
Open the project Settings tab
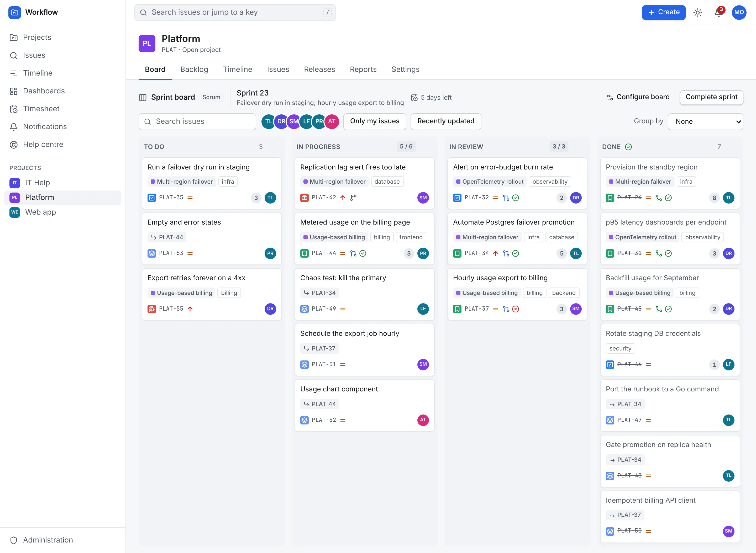click(x=405, y=69)
